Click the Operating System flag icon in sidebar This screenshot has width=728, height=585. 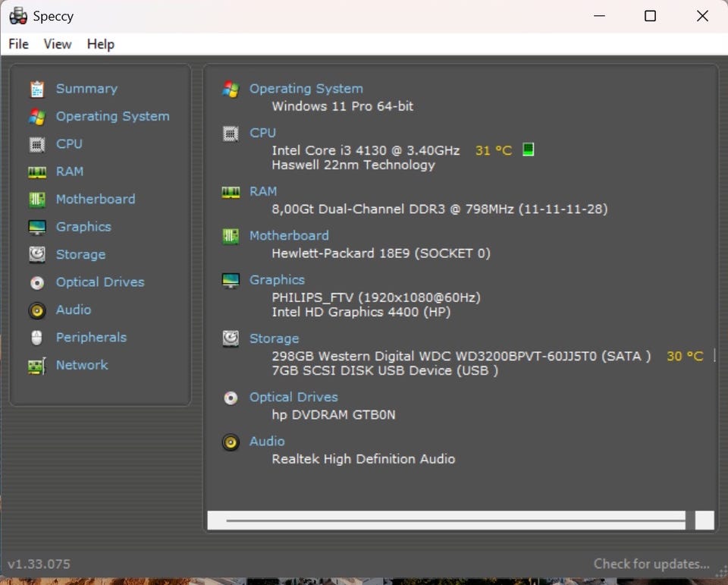point(37,117)
